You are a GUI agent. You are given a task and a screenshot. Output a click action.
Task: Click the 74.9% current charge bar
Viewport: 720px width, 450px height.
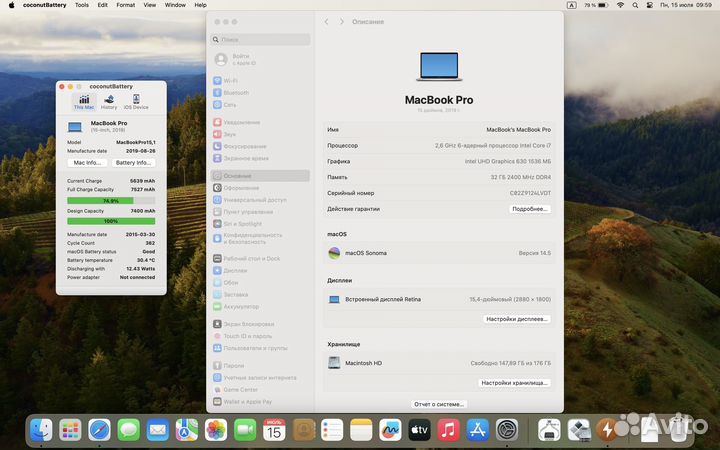point(111,201)
